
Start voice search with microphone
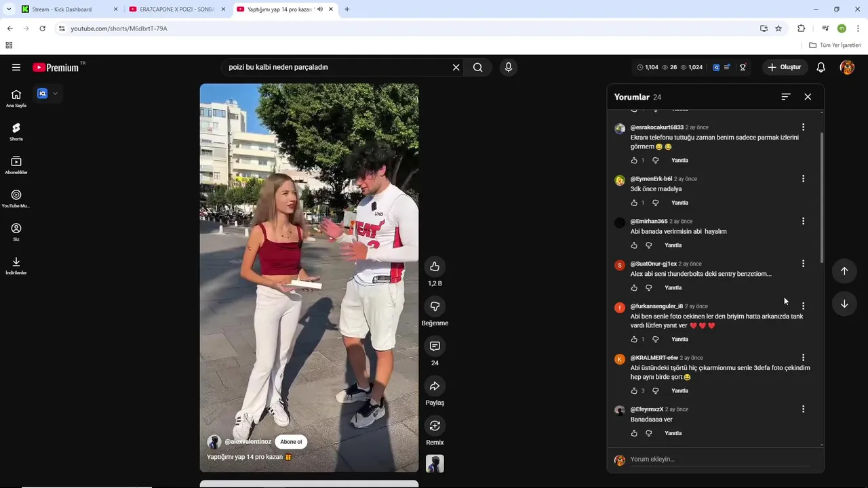point(508,67)
